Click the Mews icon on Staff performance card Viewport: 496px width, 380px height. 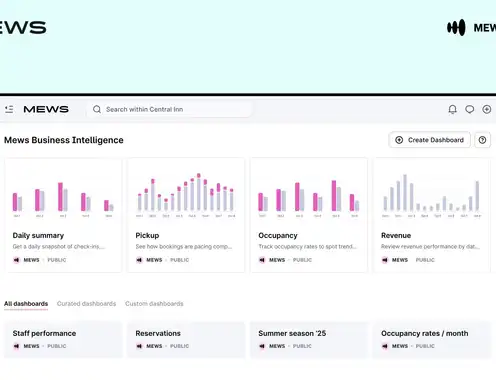click(16, 346)
